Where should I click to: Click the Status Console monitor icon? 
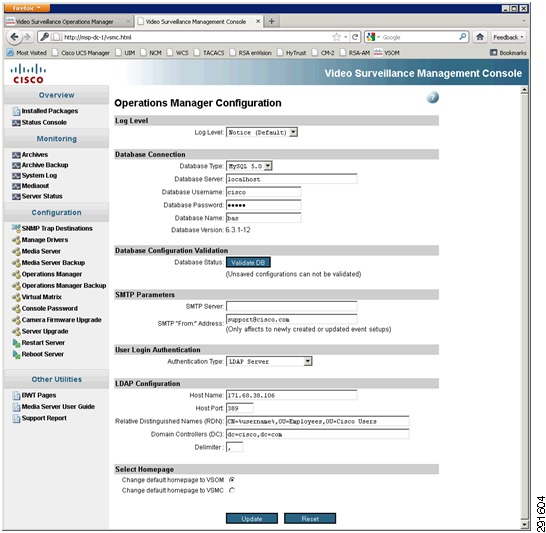coord(16,123)
